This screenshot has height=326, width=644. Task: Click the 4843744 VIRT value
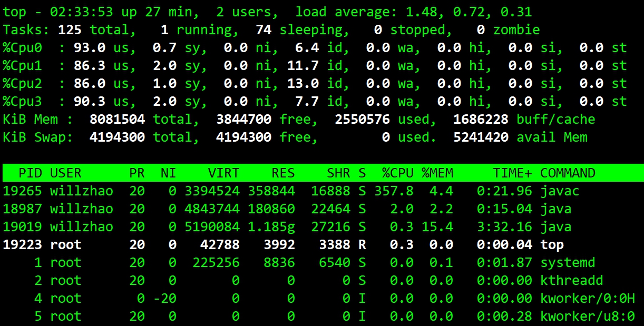212,209
